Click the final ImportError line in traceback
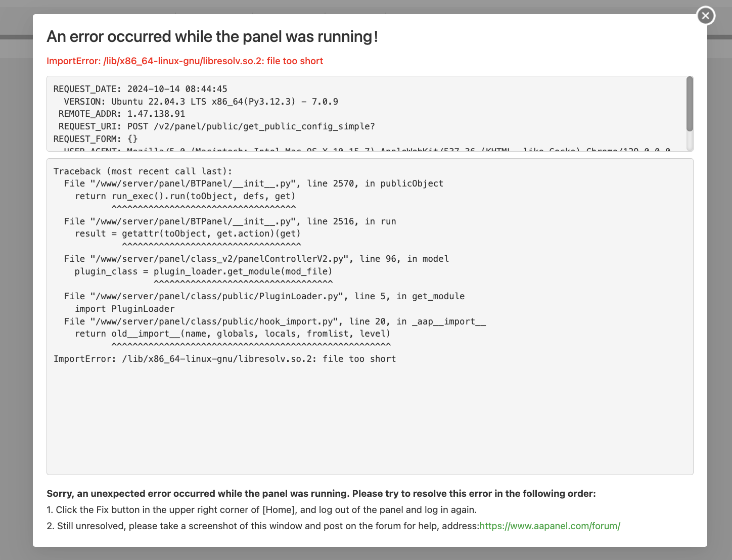The width and height of the screenshot is (732, 560). (x=224, y=359)
